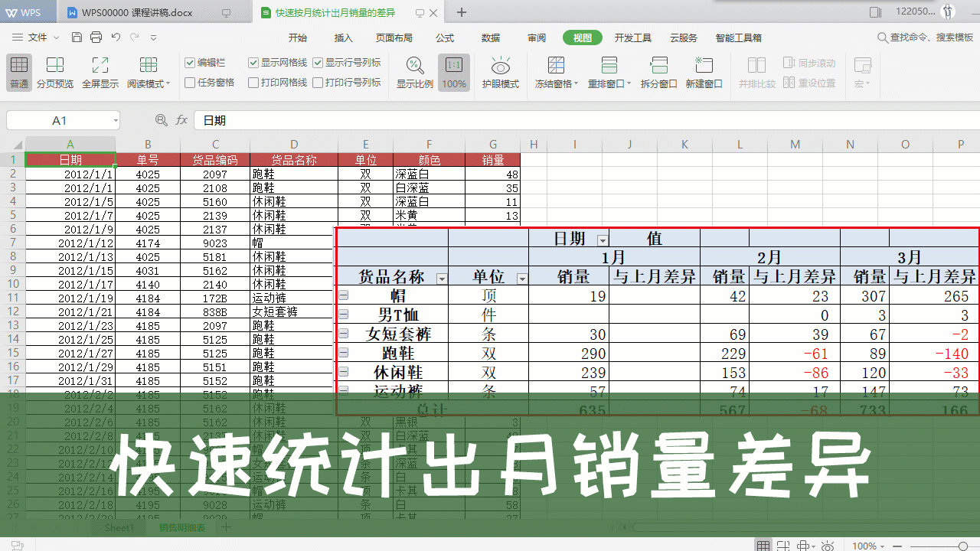Switch to the 数据 ribbon tab
The height and width of the screenshot is (551, 980).
click(491, 37)
